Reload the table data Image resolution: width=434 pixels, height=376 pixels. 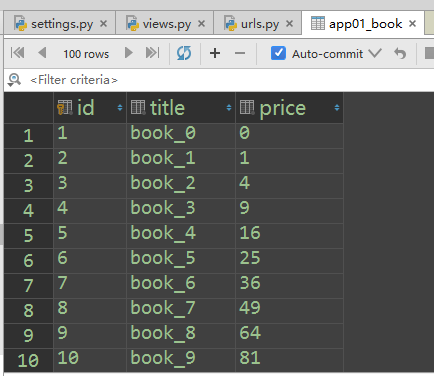(184, 53)
